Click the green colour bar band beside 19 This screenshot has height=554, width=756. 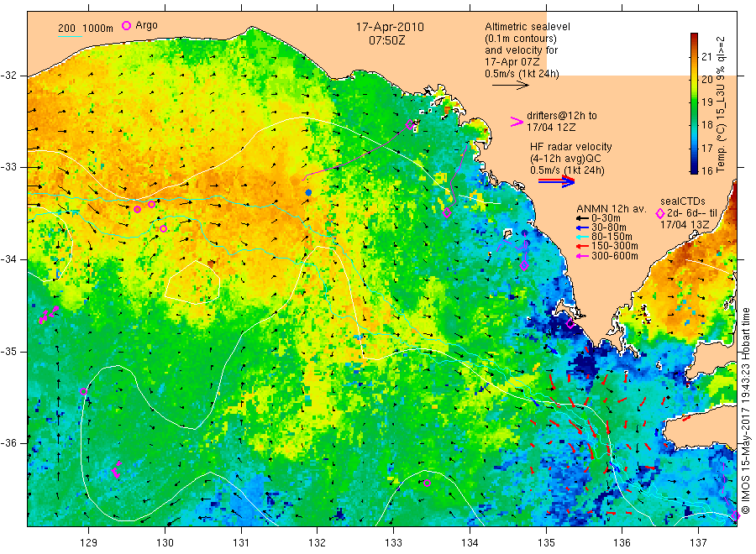tap(694, 102)
